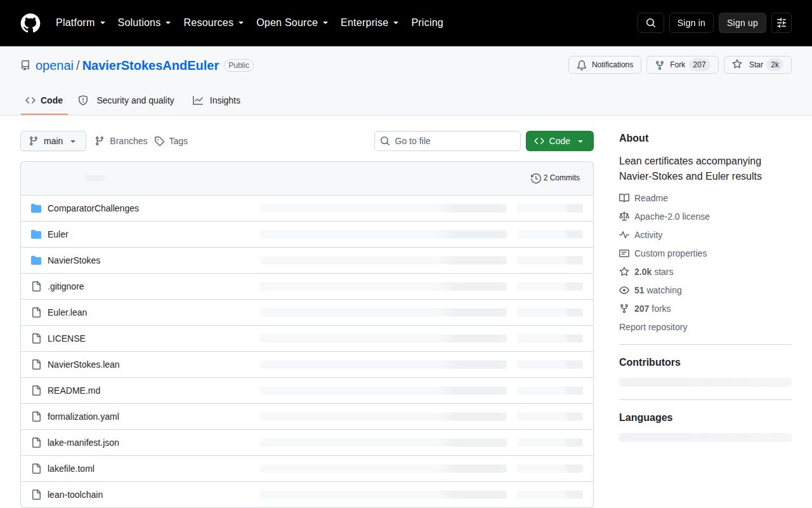Click the Custom properties icon
This screenshot has height=508, width=812.
point(624,253)
